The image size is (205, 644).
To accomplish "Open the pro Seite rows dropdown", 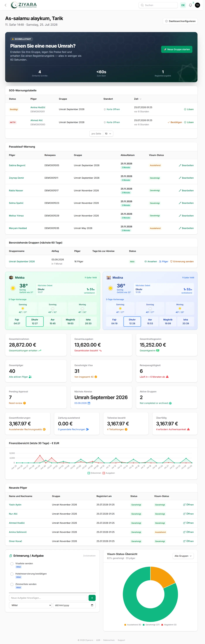I will click(108, 133).
